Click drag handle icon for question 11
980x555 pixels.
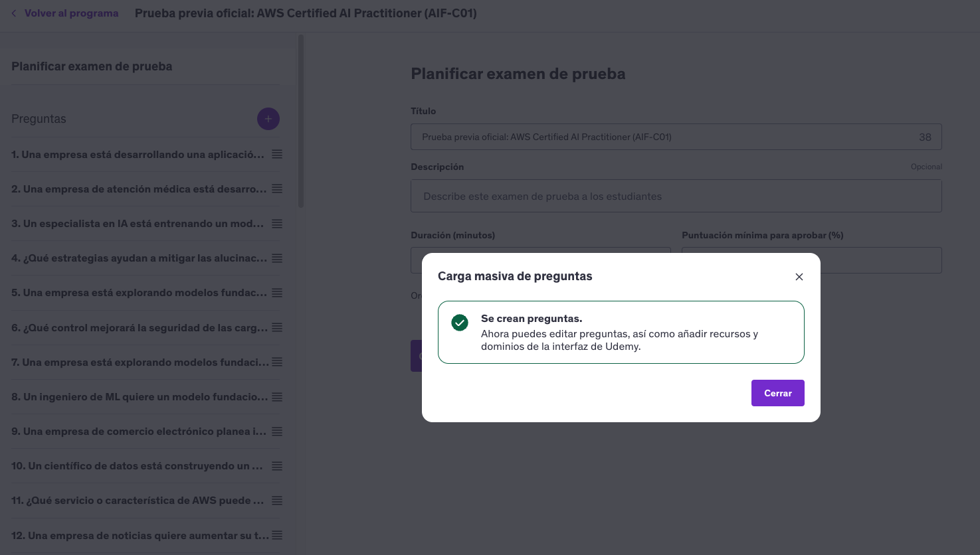pos(277,501)
